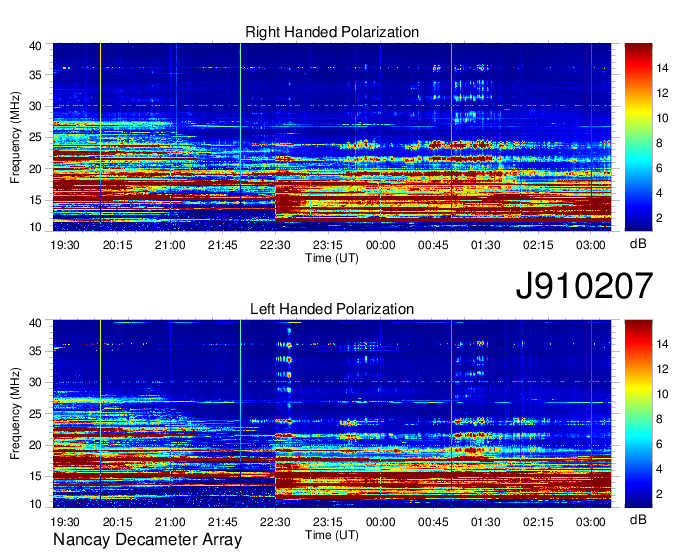Click the 00:00 time tick label of top plot
The width and height of the screenshot is (680, 552).
click(380, 245)
